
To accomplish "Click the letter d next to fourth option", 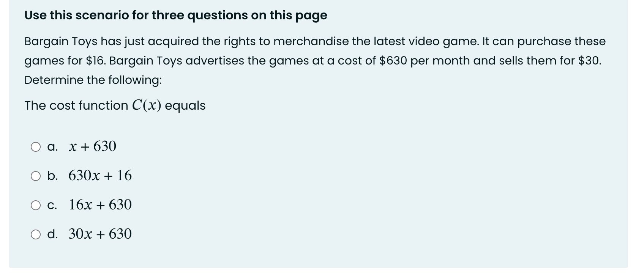I will tap(53, 234).
